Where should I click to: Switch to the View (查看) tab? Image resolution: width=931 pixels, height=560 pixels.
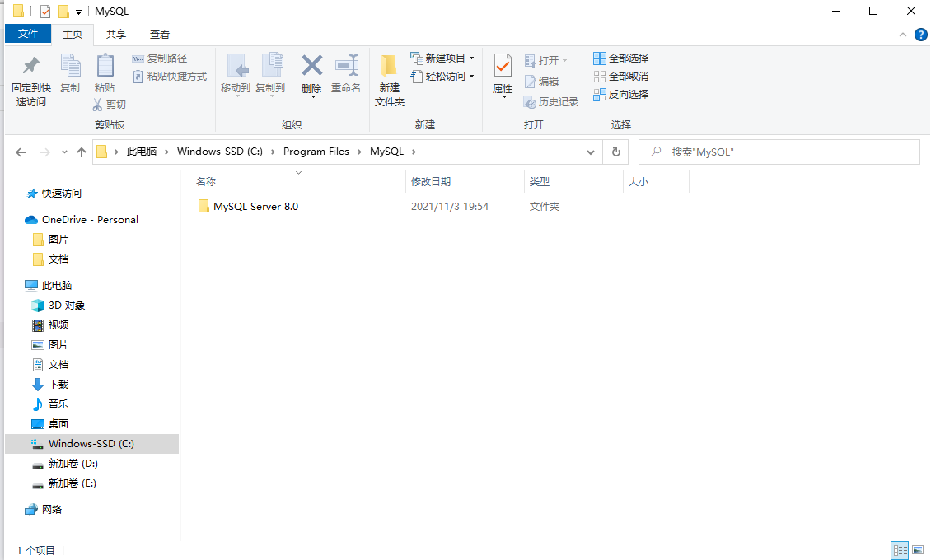tap(159, 35)
